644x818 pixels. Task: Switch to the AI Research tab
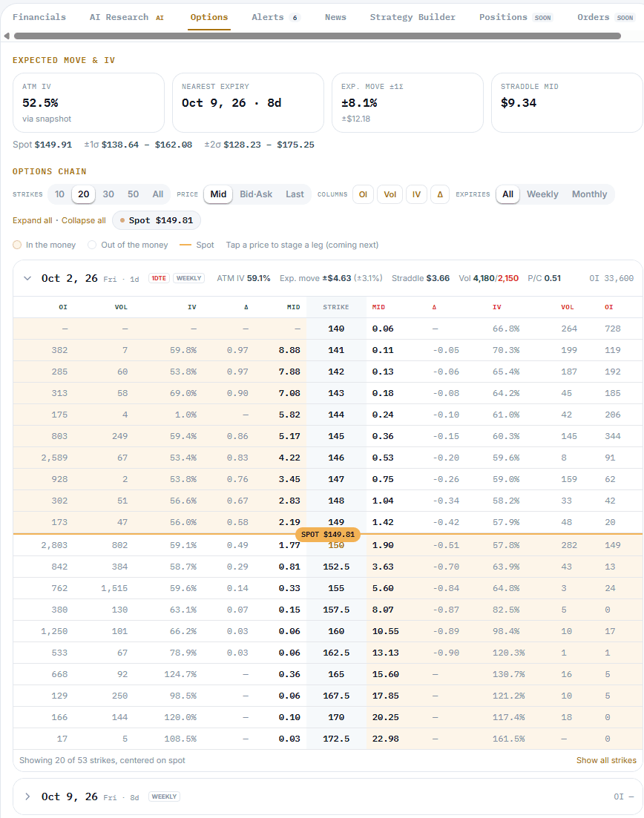coord(126,17)
